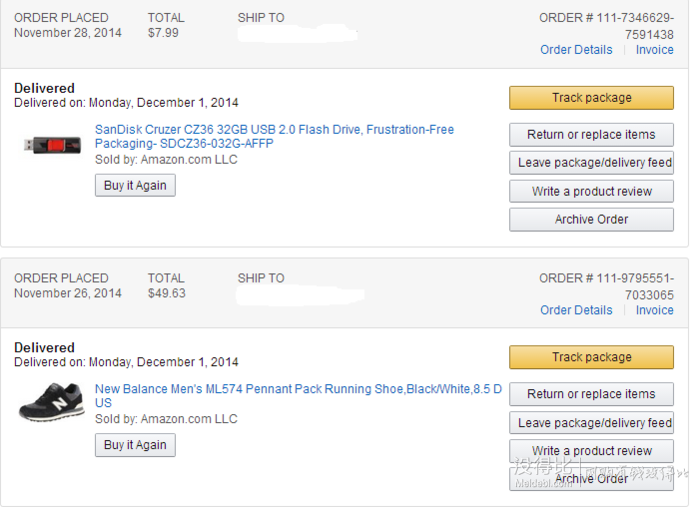
Task: Write a product review for New Balance shoe
Action: click(x=591, y=451)
